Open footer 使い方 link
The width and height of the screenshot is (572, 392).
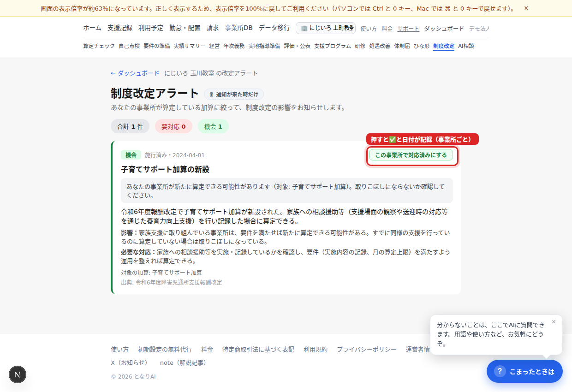(119, 350)
